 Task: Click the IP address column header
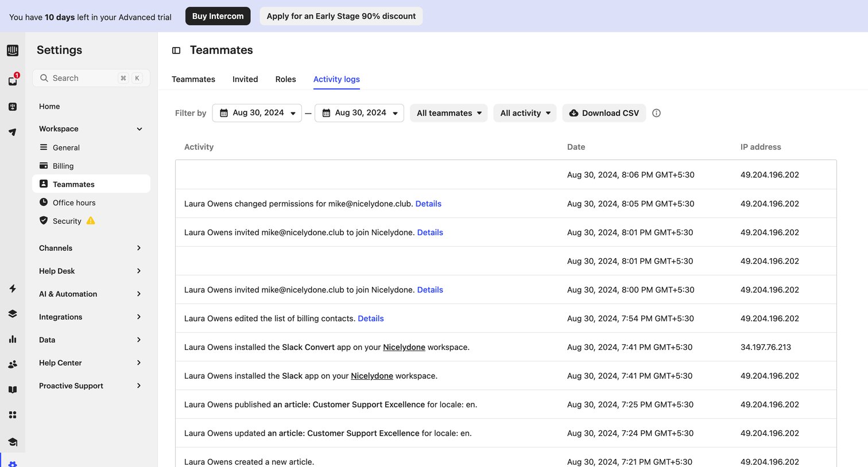(x=761, y=147)
